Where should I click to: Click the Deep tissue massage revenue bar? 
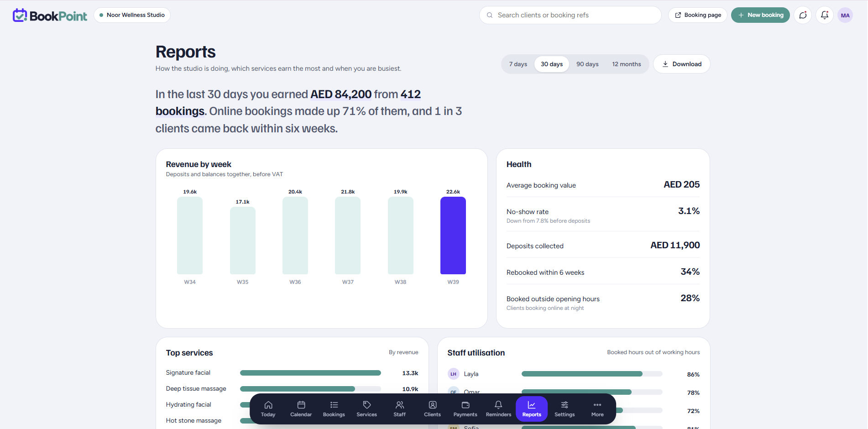pos(310,389)
